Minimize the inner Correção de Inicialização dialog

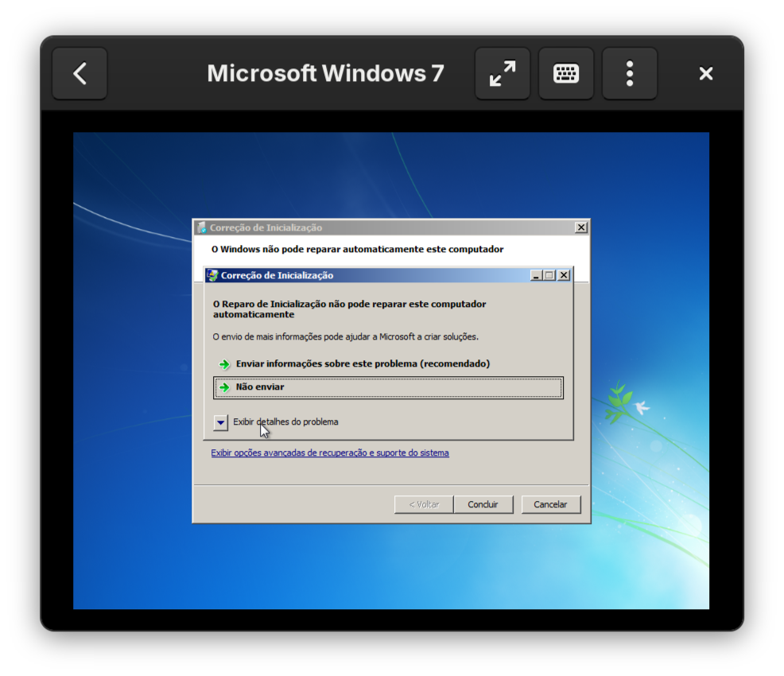click(x=536, y=275)
